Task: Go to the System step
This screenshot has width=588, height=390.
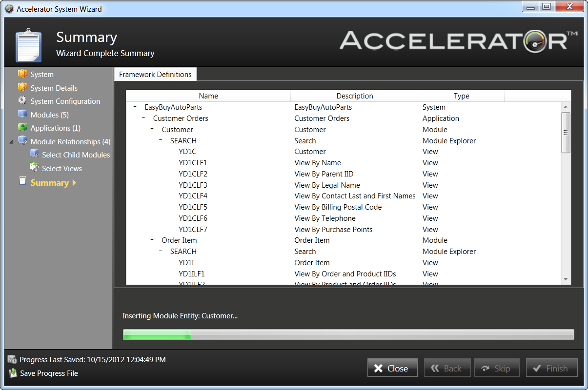Action: click(42, 75)
